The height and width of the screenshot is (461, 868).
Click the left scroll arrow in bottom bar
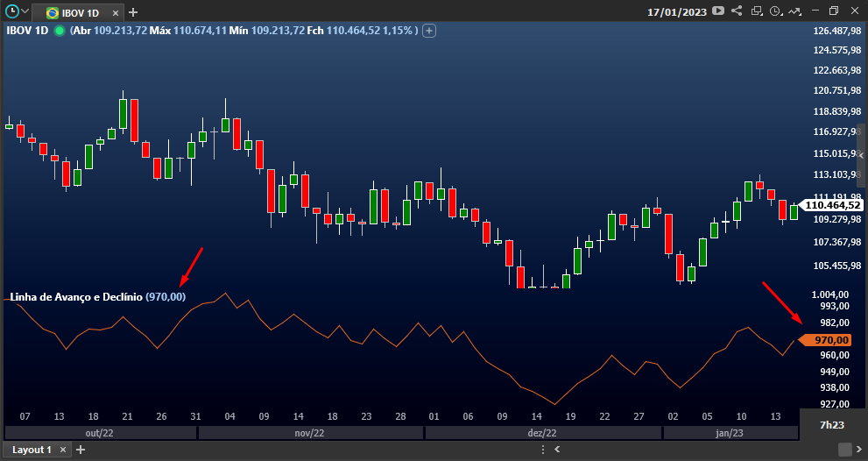click(x=557, y=450)
